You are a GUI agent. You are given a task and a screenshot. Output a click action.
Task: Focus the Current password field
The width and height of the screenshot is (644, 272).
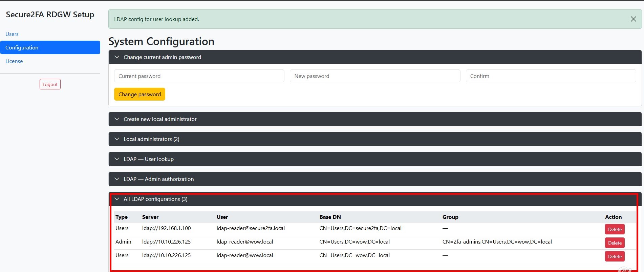click(199, 76)
